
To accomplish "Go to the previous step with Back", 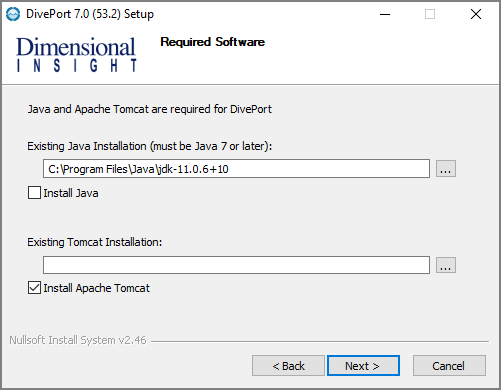I will [x=288, y=366].
